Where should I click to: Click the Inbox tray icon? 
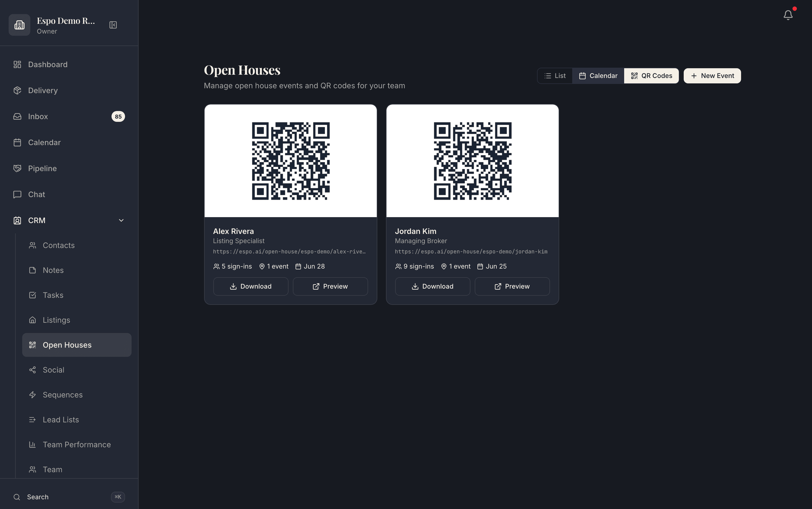click(17, 116)
